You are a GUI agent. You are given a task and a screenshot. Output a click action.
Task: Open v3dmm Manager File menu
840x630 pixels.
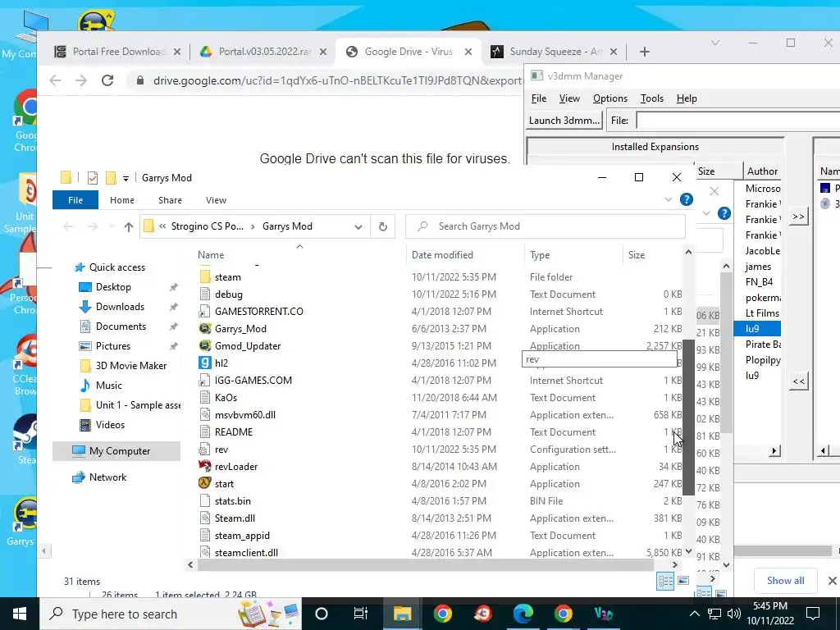539,98
